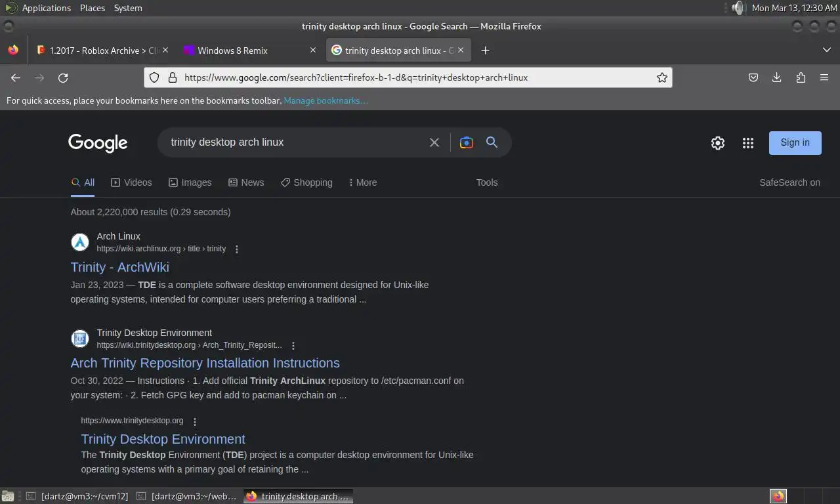Open the Downloads panel icon
This screenshot has height=504, width=840.
(x=777, y=77)
